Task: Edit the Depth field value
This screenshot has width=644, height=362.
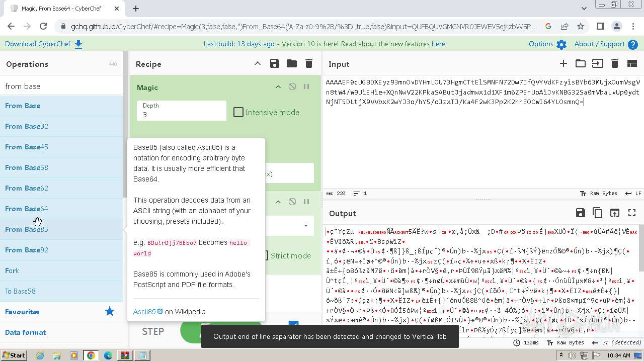Action: point(182,111)
